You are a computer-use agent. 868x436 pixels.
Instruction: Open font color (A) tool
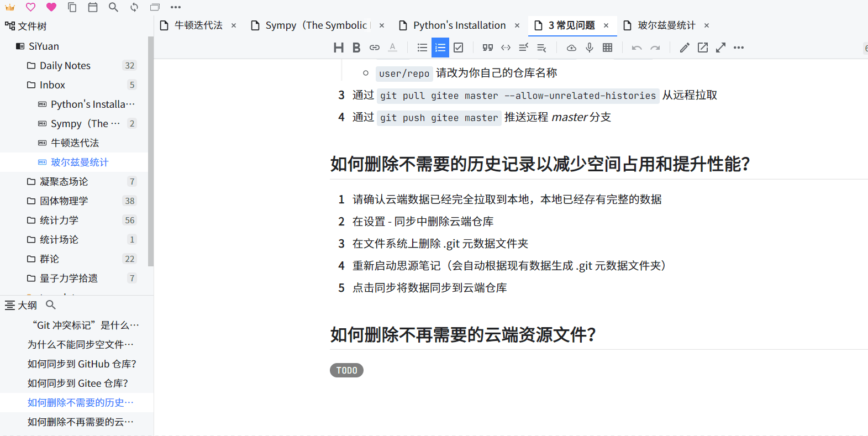tap(393, 48)
